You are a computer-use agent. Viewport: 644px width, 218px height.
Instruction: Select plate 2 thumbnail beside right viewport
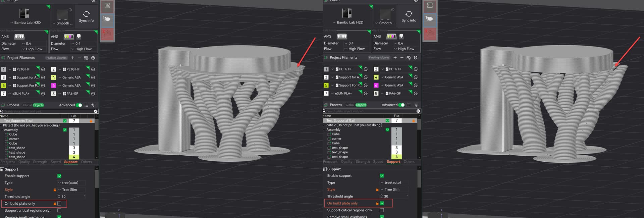coord(430,34)
